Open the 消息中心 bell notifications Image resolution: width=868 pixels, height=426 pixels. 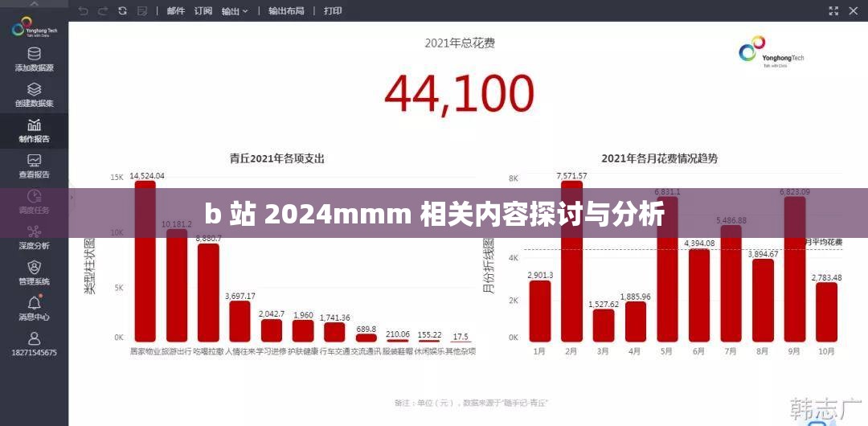[34, 309]
